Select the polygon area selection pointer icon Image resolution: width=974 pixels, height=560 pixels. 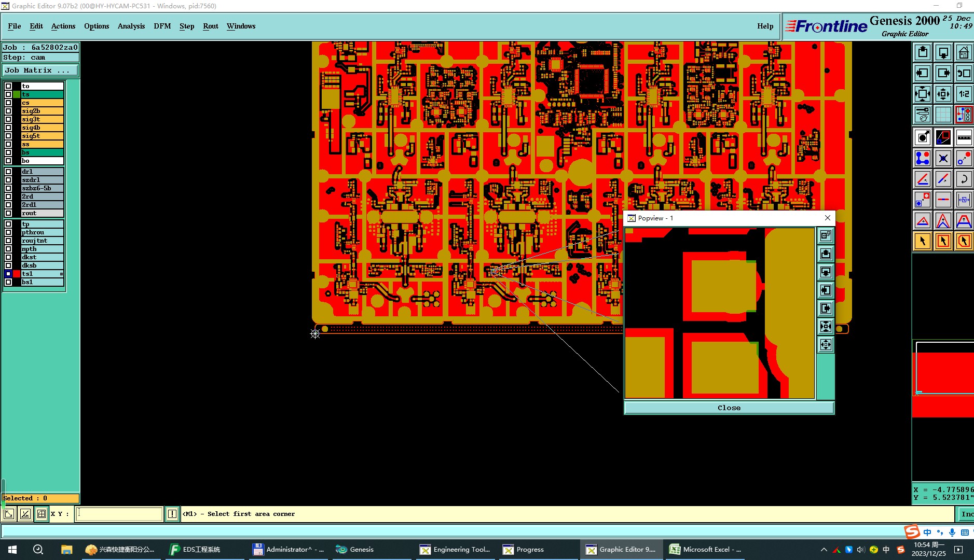pyautogui.click(x=964, y=241)
